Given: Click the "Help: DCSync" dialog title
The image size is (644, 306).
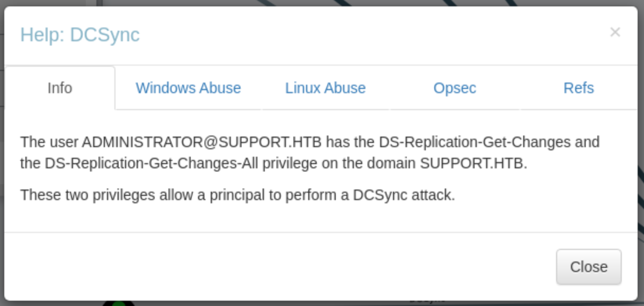Looking at the screenshot, I should pyautogui.click(x=80, y=35).
